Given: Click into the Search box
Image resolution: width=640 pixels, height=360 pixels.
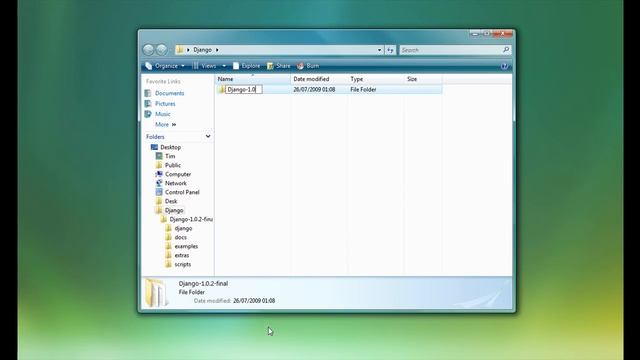Looking at the screenshot, I should point(451,50).
